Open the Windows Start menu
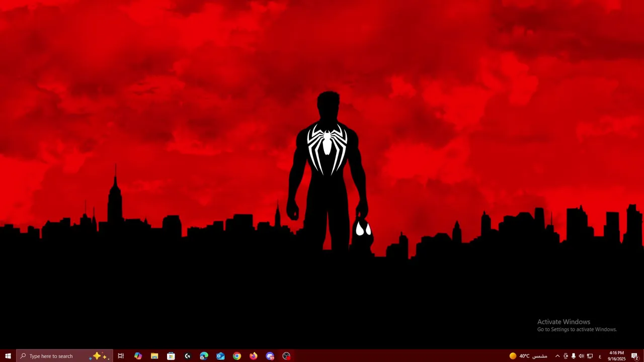Screen dimensions: 644x362 (8, 356)
